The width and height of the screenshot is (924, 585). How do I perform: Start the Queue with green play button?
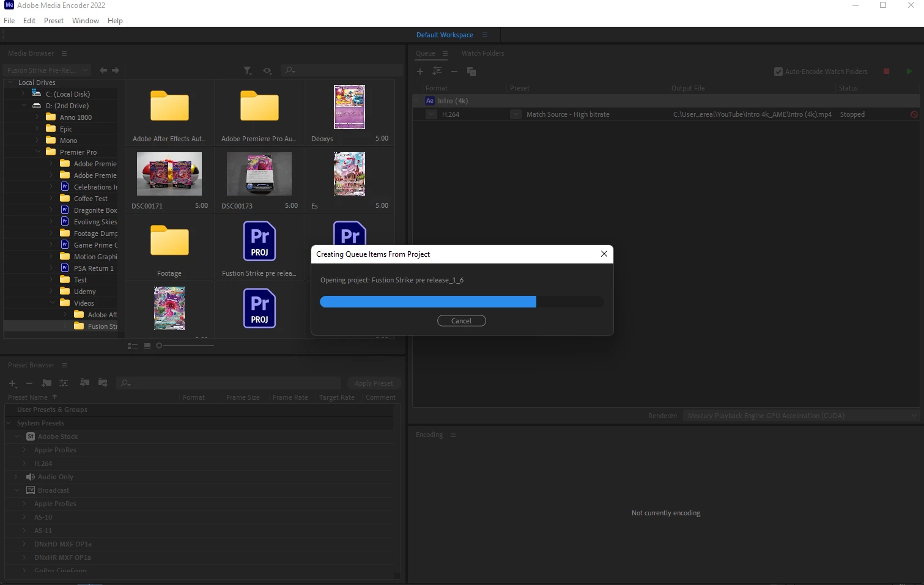click(909, 72)
